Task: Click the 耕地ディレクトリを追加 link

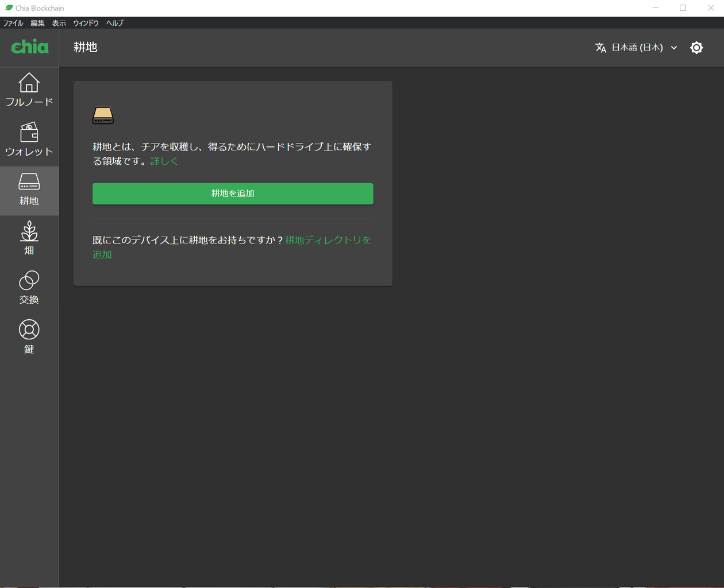Action: [x=328, y=240]
